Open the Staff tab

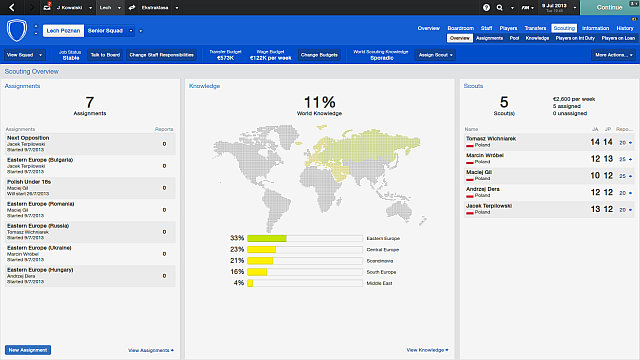(486, 28)
